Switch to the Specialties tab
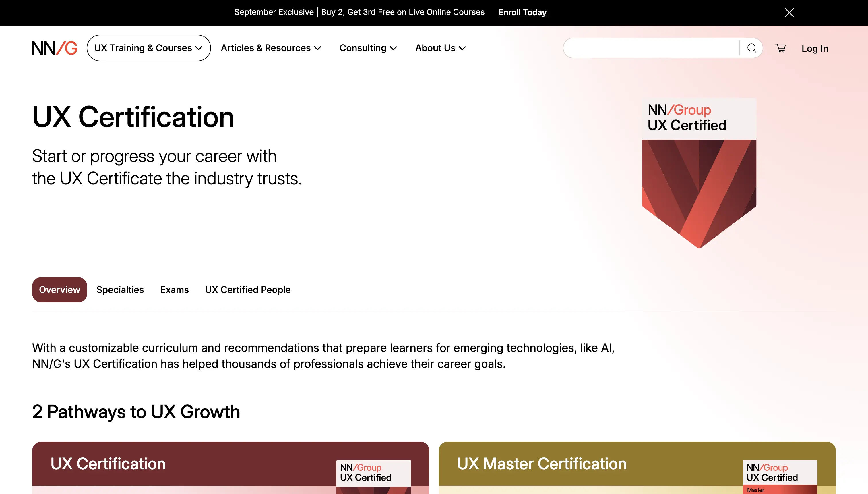Viewport: 868px width, 494px height. click(120, 290)
